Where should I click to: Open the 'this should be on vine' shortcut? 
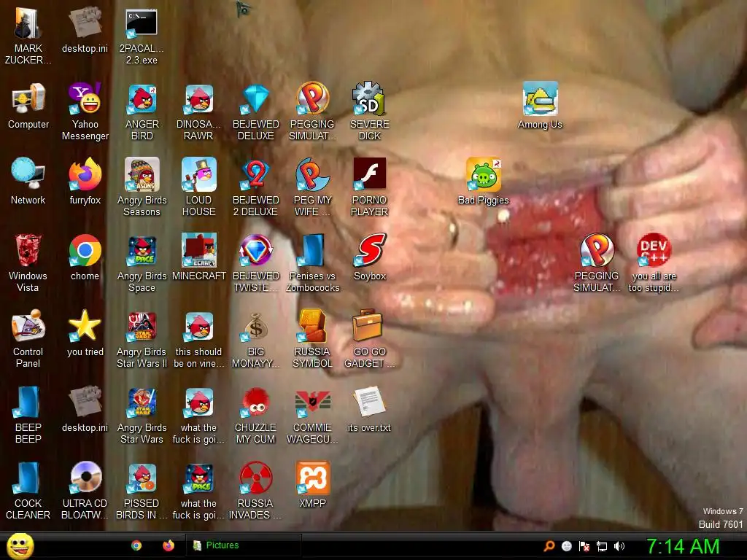pos(198,339)
